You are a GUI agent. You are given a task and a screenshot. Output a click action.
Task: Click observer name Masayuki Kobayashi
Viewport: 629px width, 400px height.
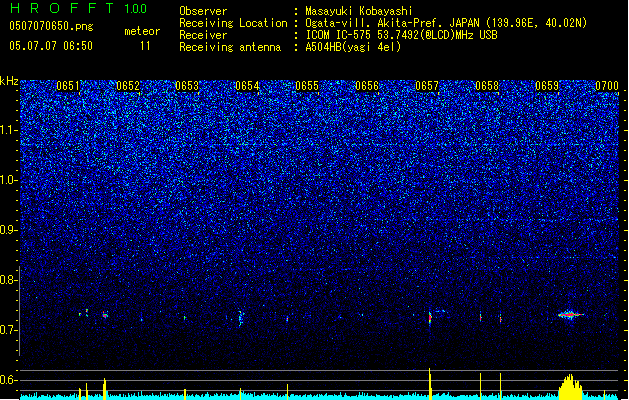coord(359,11)
